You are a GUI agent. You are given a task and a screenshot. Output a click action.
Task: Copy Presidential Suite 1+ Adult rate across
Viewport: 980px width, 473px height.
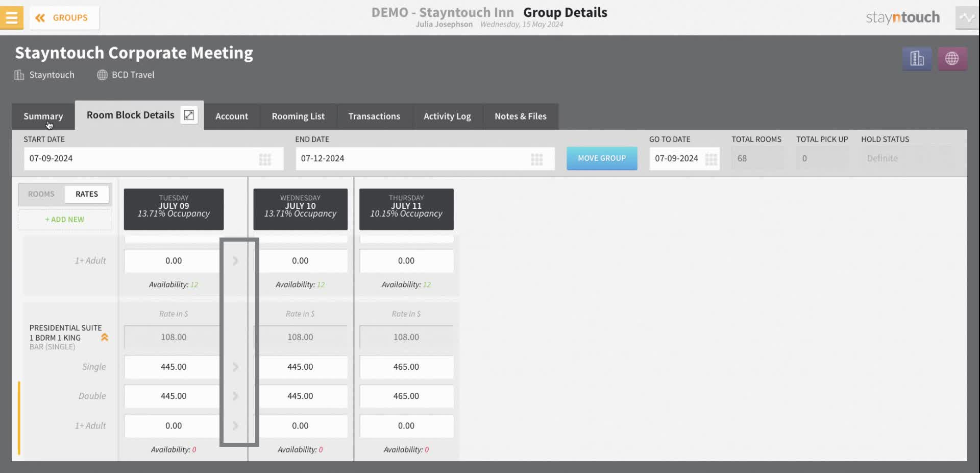235,425
